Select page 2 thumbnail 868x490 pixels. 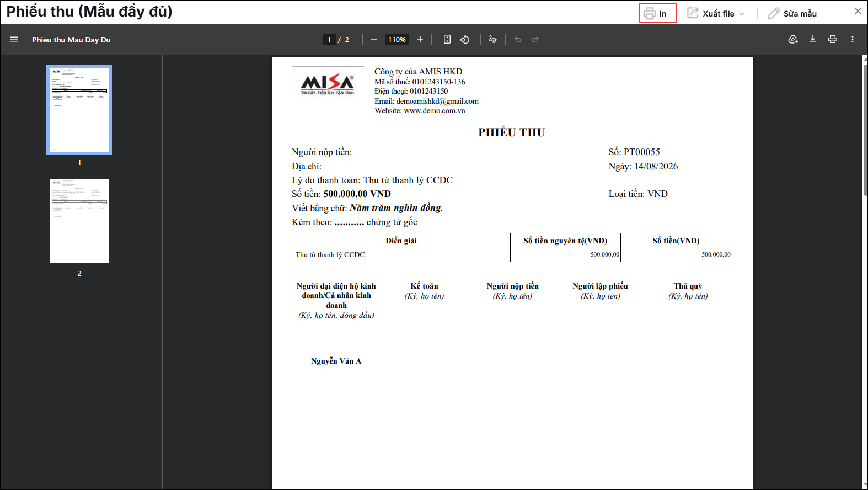[79, 221]
